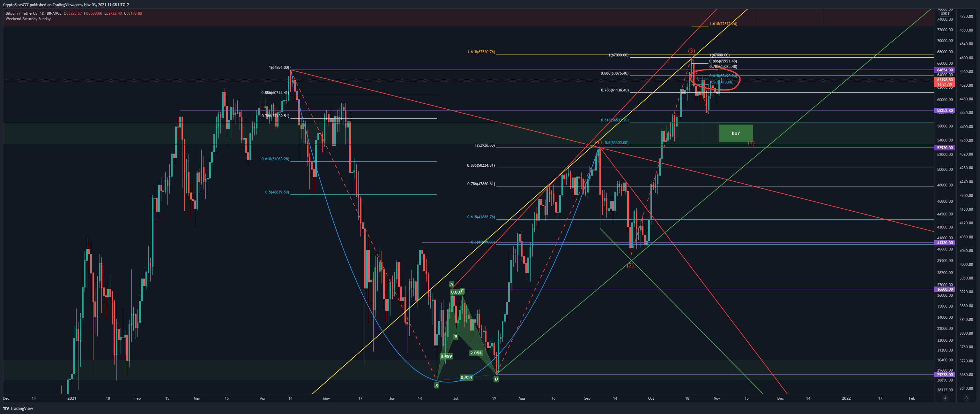This screenshot has height=414, width=980.
Task: Click the TradingView logo in the footer
Action: click(x=18, y=408)
